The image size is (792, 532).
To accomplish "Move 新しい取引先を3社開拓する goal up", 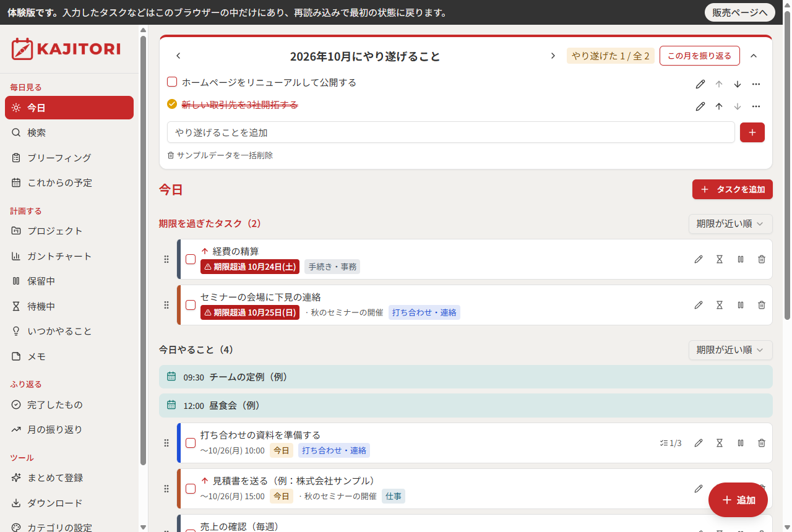I will click(719, 106).
